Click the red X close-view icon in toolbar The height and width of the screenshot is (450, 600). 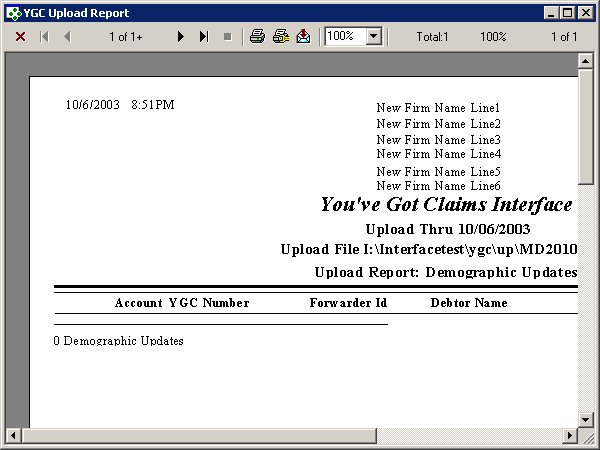pyautogui.click(x=20, y=36)
